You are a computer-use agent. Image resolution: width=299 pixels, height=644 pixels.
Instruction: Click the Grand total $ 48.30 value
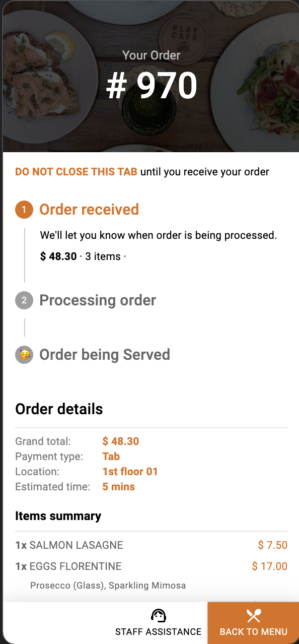coord(121,441)
